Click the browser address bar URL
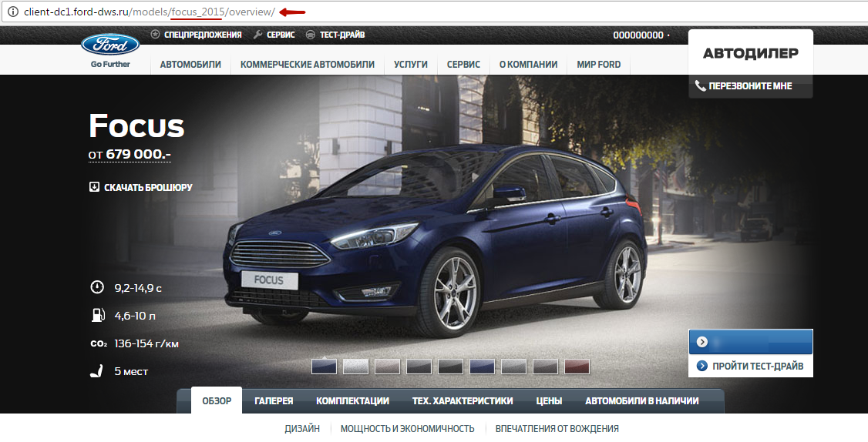 [150, 12]
